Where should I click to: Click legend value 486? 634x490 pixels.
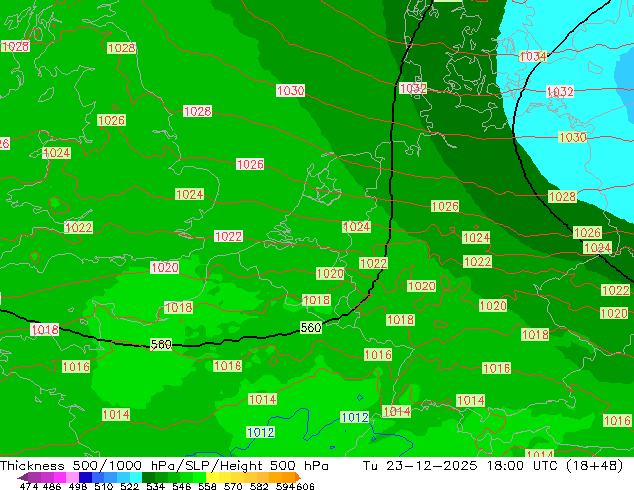(x=52, y=486)
